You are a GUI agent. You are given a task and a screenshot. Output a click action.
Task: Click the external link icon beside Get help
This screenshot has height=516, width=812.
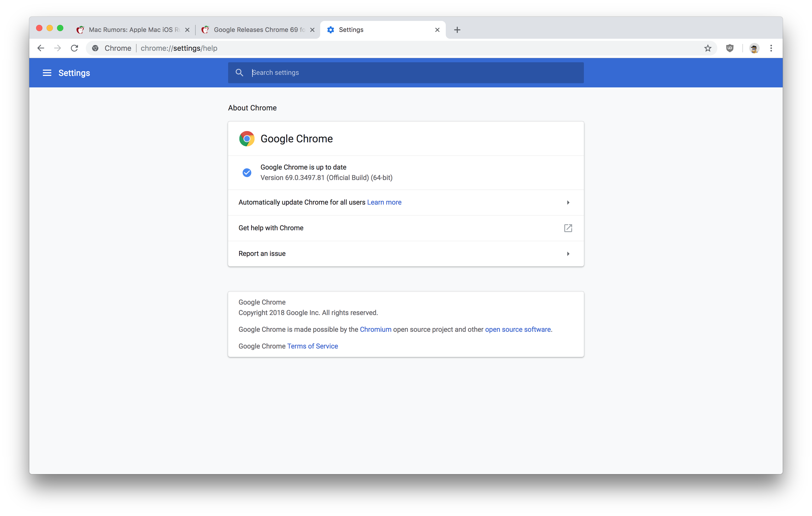tap(568, 228)
